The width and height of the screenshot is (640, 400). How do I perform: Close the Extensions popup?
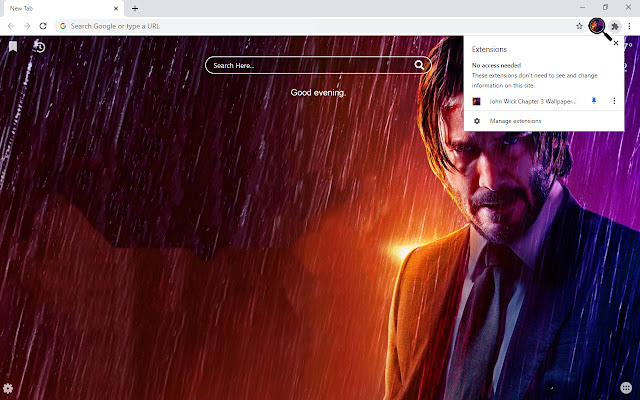[x=616, y=43]
